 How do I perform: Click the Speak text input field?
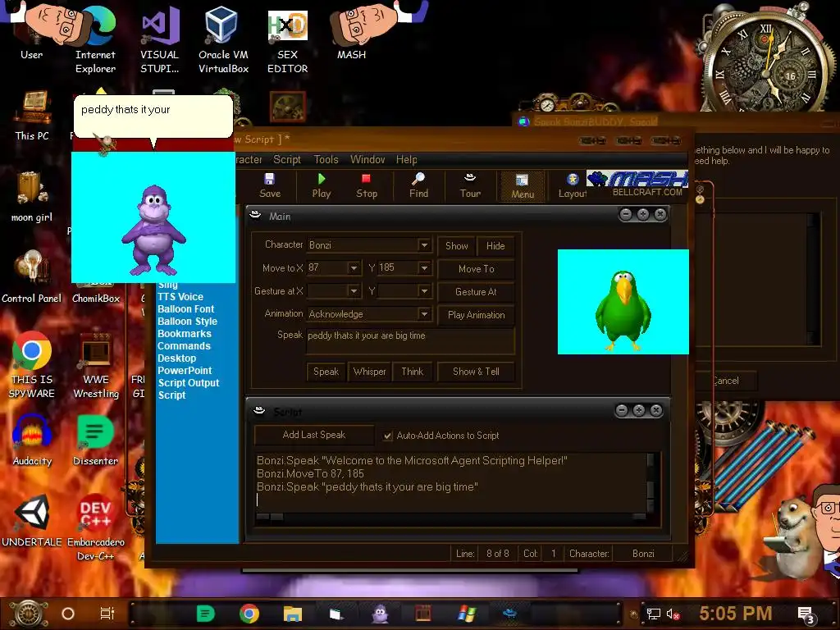click(410, 341)
